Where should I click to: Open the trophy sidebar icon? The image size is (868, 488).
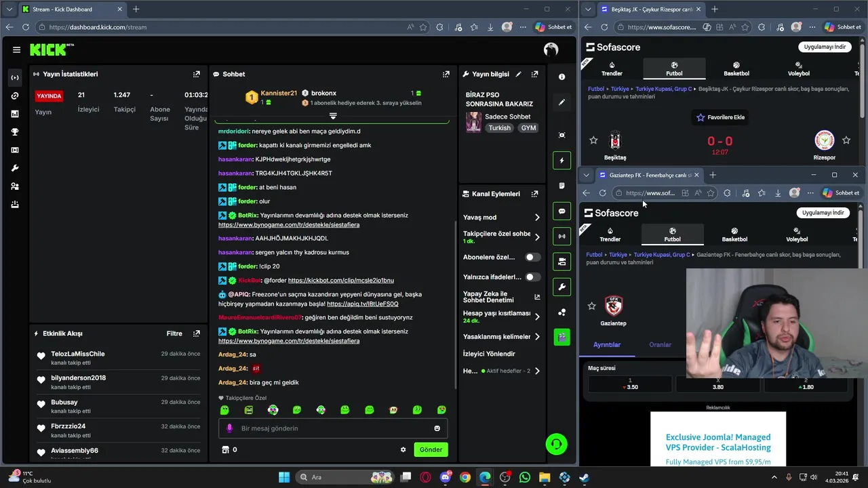pyautogui.click(x=15, y=132)
